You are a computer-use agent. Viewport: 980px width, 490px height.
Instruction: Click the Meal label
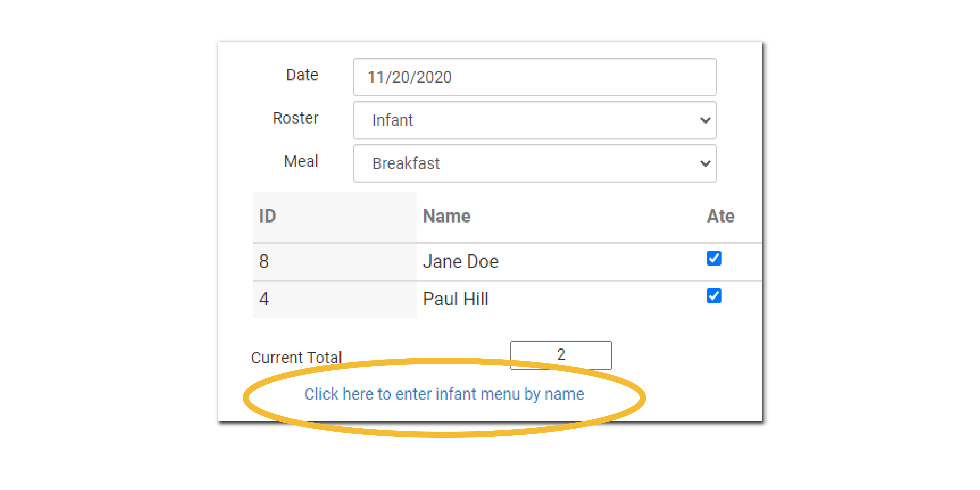pyautogui.click(x=301, y=161)
